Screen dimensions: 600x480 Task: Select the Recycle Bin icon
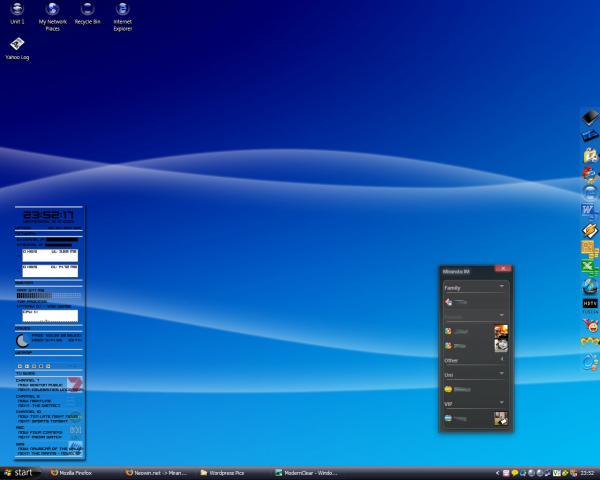coord(88,13)
